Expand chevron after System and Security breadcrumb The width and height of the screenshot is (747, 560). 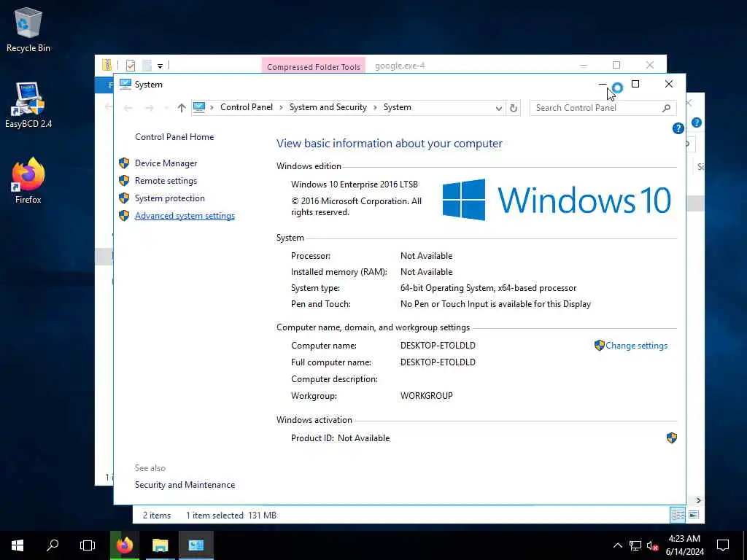(x=375, y=108)
